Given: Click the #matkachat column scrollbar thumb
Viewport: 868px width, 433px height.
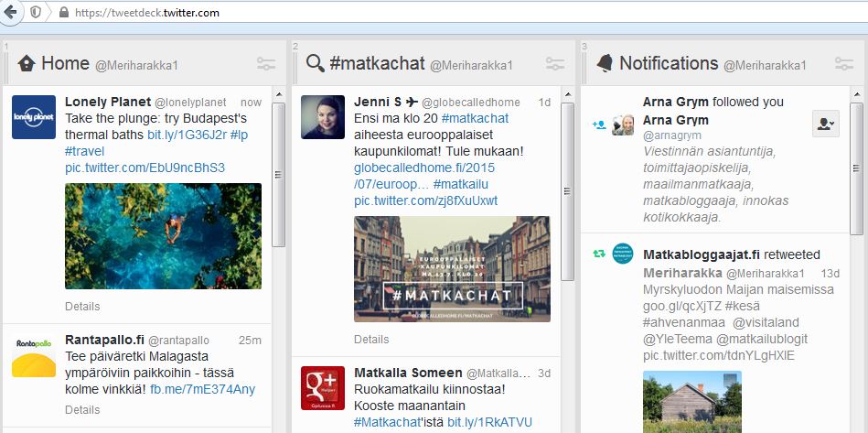Looking at the screenshot, I should coord(567,191).
